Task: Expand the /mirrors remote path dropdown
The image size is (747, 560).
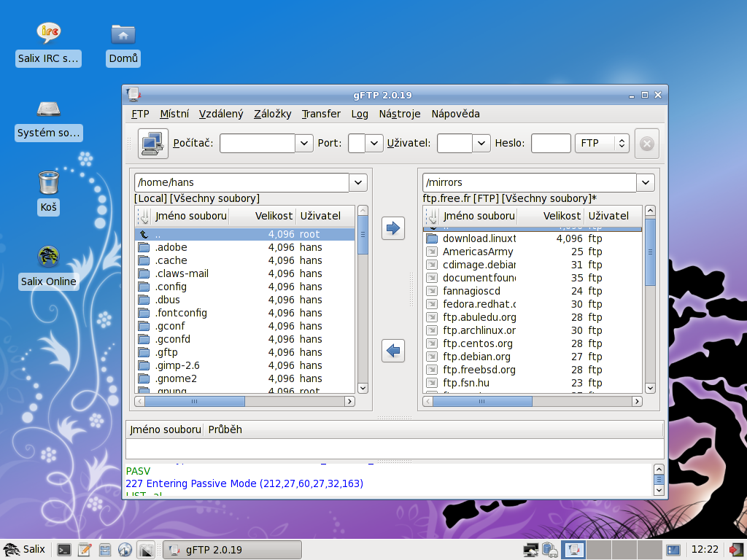Action: click(x=646, y=182)
